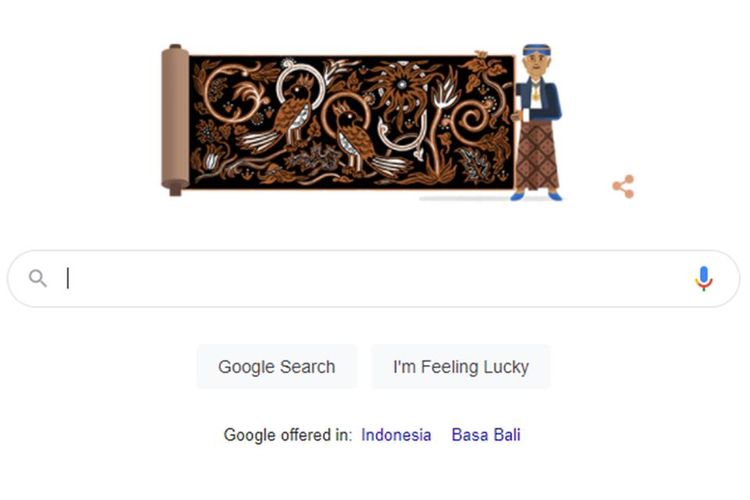Focus the Google search text field
The width and height of the screenshot is (750, 500).
pos(374,278)
